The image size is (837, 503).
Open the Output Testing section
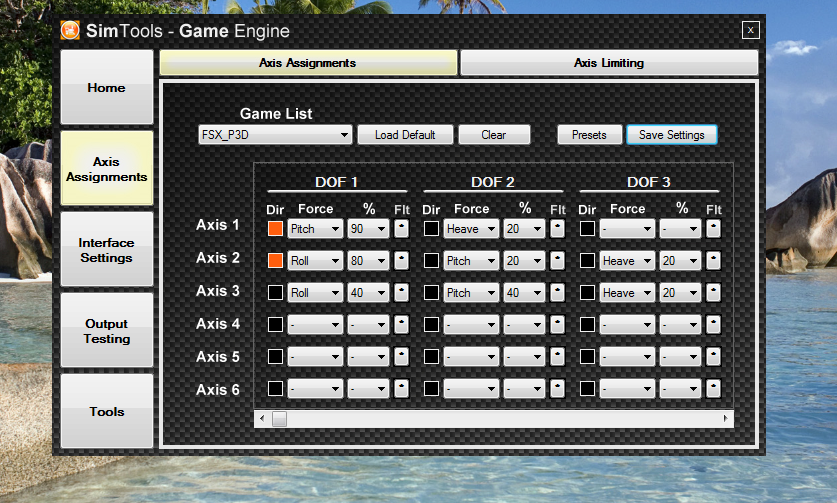point(107,331)
